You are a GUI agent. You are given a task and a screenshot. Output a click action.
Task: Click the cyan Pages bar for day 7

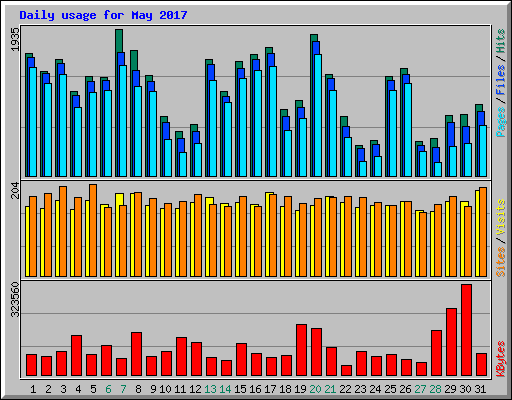tap(123, 121)
